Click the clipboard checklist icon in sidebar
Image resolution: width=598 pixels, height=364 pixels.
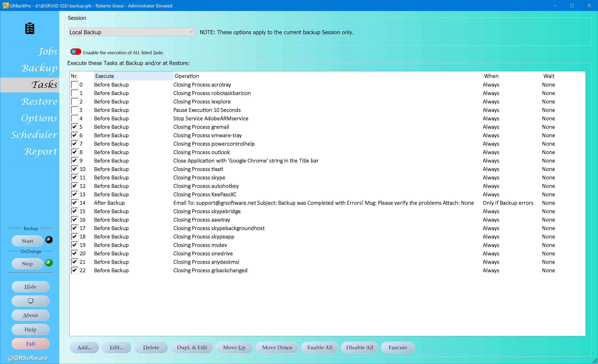pyautogui.click(x=30, y=28)
